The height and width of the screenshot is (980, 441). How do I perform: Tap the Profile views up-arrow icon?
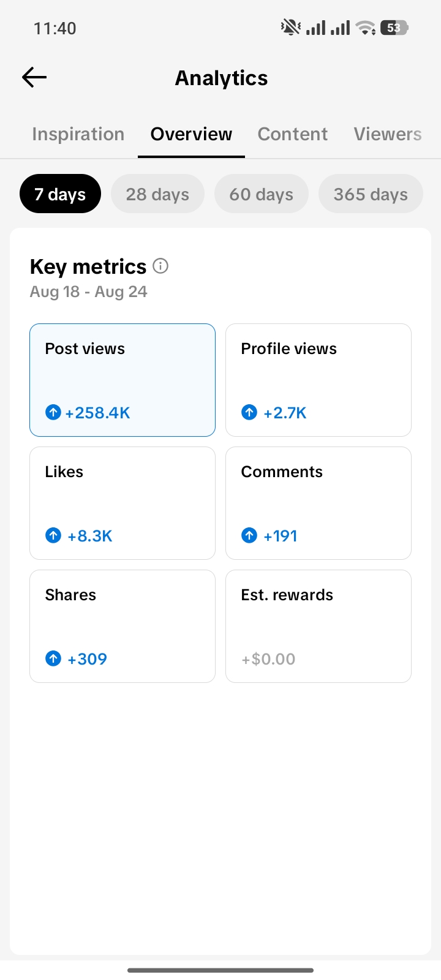click(249, 412)
